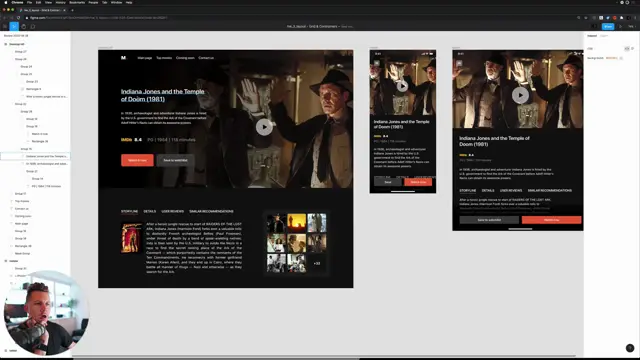This screenshot has height=360, width=640.
Task: Click Contact us link in desktop design navbar
Action: tap(206, 58)
